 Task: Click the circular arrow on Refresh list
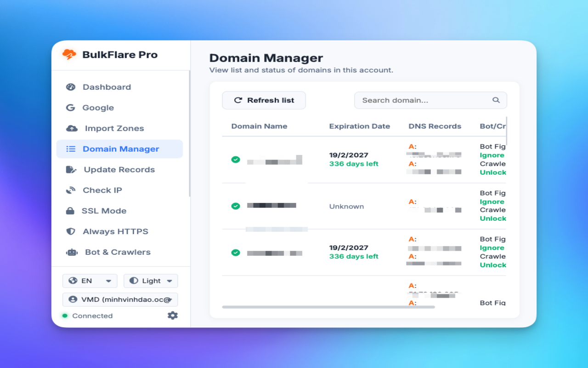pyautogui.click(x=238, y=100)
